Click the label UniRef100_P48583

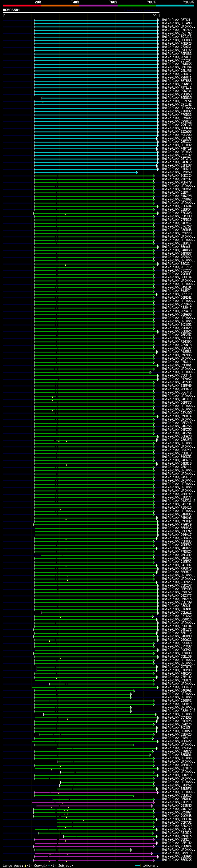pos(177,352)
